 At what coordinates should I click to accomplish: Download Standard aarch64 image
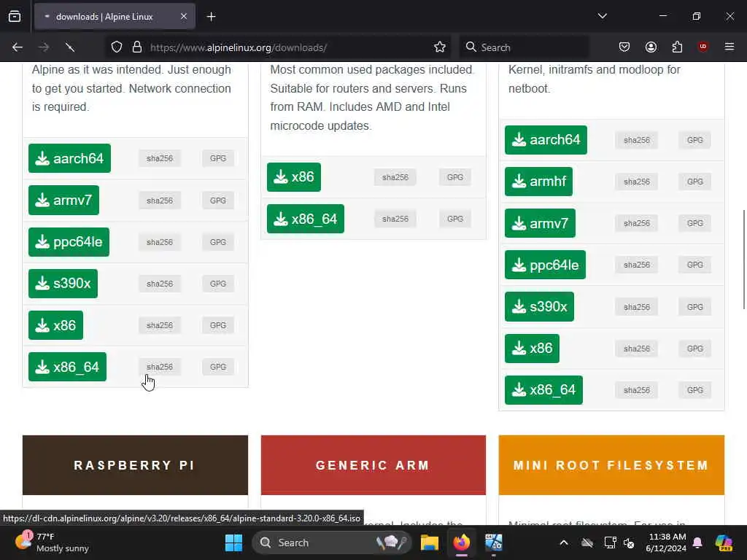tap(69, 158)
